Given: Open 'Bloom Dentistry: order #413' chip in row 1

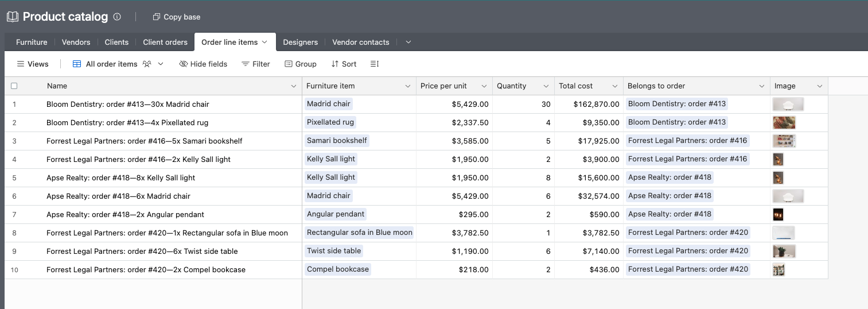Looking at the screenshot, I should click(x=677, y=104).
